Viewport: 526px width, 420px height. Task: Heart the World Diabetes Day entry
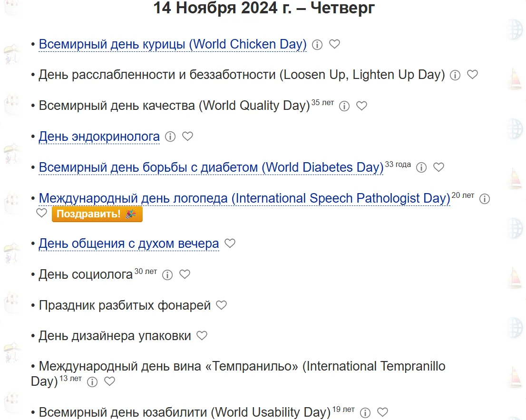[x=438, y=167]
